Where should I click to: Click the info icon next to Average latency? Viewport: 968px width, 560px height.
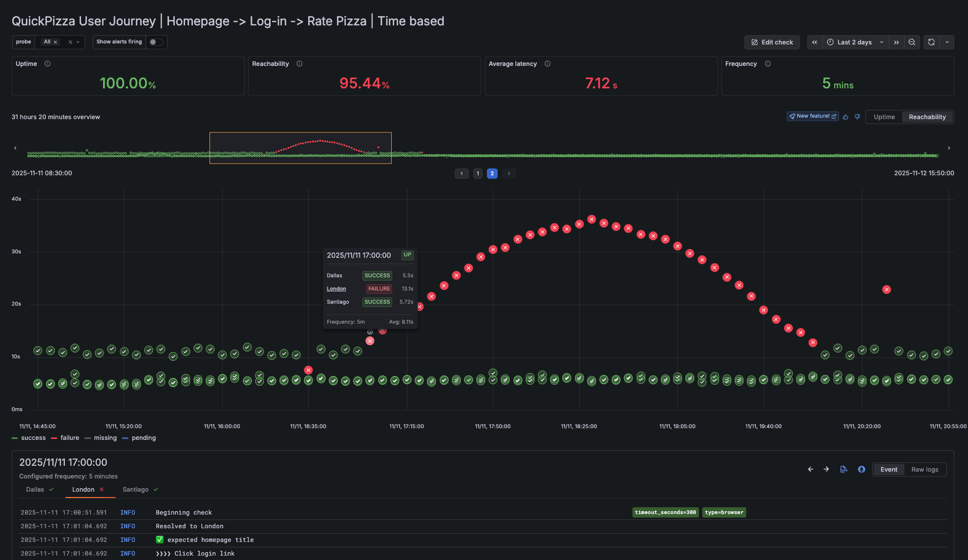tap(547, 63)
